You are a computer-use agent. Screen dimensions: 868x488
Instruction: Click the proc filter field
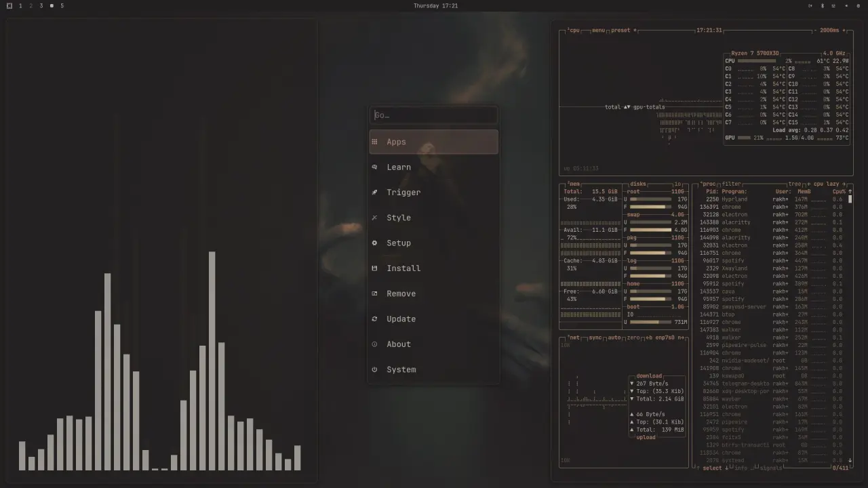(732, 184)
